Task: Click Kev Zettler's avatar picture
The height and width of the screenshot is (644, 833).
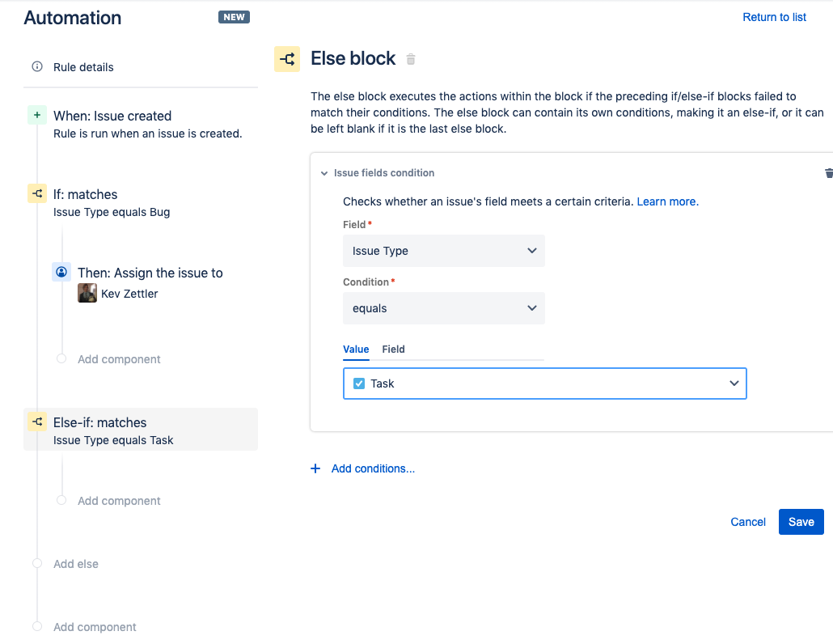Action: 87,292
